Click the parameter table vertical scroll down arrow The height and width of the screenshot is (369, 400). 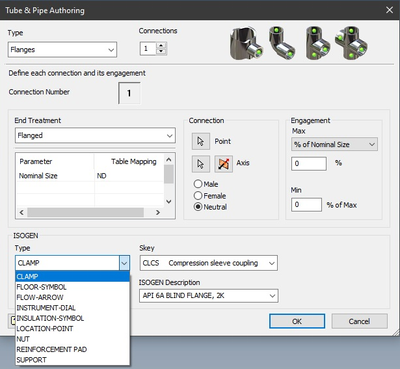(x=169, y=201)
